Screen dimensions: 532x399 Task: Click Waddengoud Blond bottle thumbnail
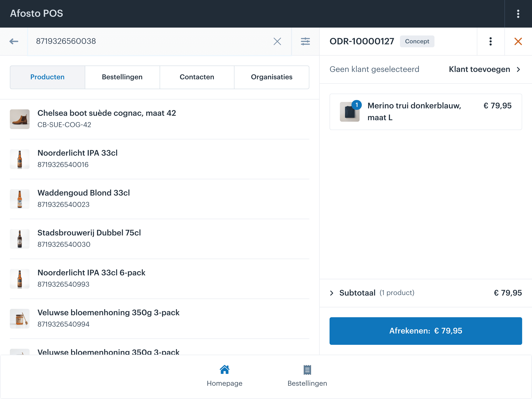click(x=20, y=199)
